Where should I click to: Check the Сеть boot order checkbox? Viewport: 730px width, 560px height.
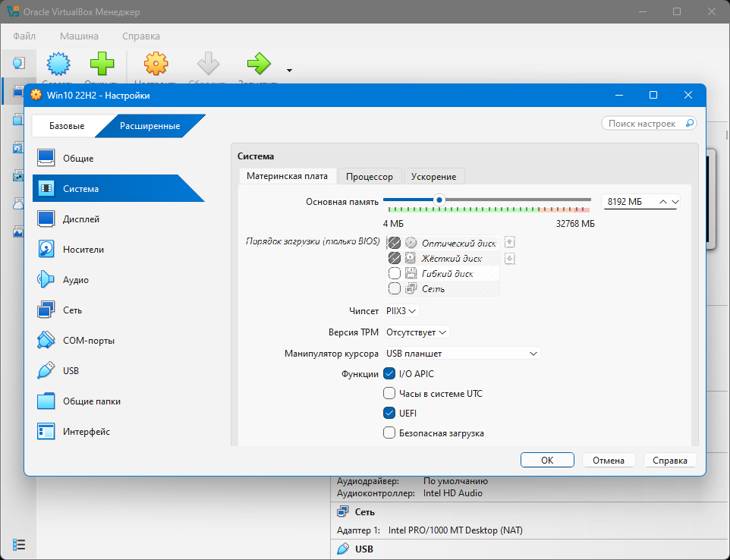[x=395, y=288]
